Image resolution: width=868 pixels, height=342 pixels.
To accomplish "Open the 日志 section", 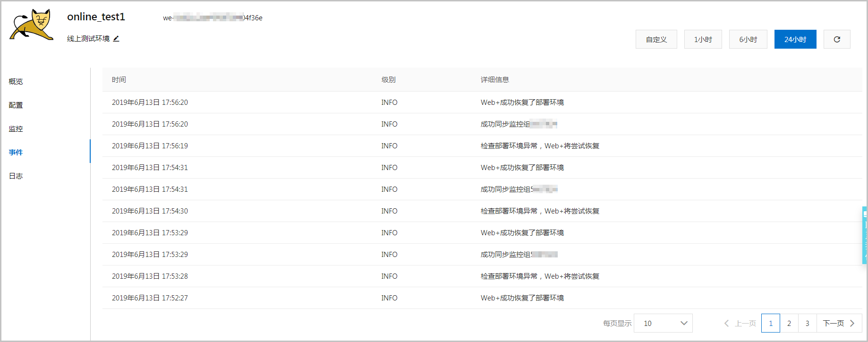I will coord(16,176).
